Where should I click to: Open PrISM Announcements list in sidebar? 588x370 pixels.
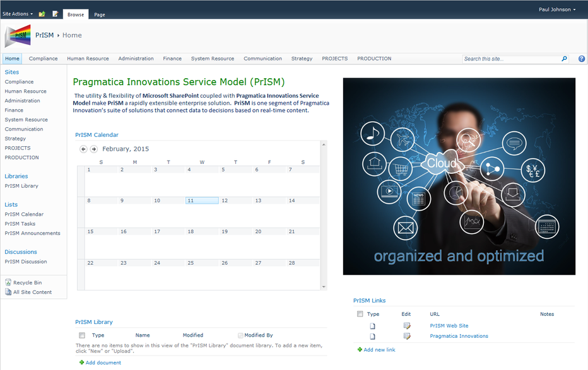(x=32, y=233)
